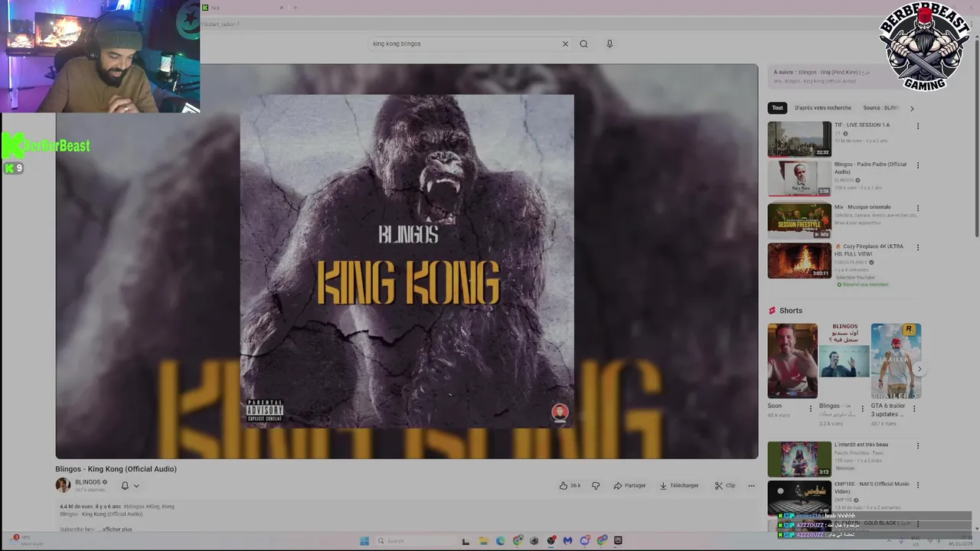Image resolution: width=980 pixels, height=551 pixels.
Task: Open options for EMP1RE - NAFS video
Action: click(917, 485)
